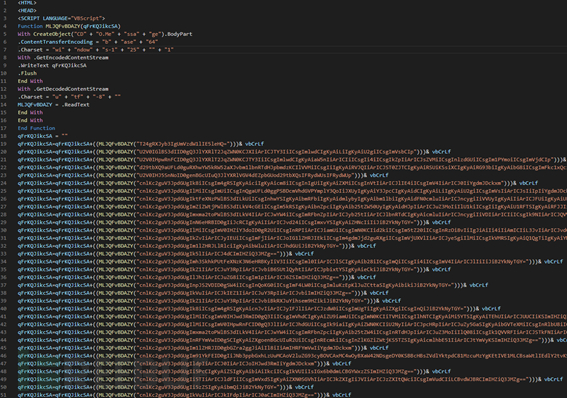
Task: Click vbCrLf at end of line 50
Action: [x=304, y=387]
